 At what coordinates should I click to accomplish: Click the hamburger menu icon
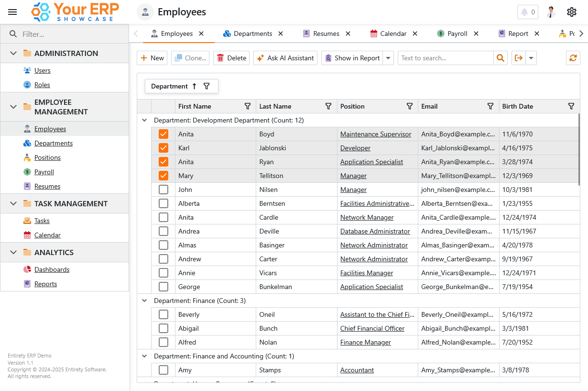pos(12,12)
